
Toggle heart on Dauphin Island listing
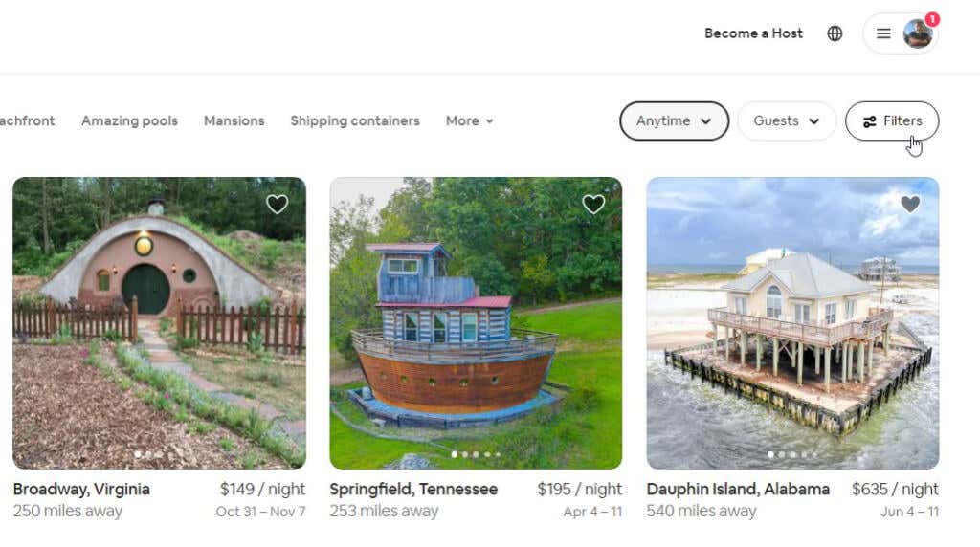click(910, 204)
